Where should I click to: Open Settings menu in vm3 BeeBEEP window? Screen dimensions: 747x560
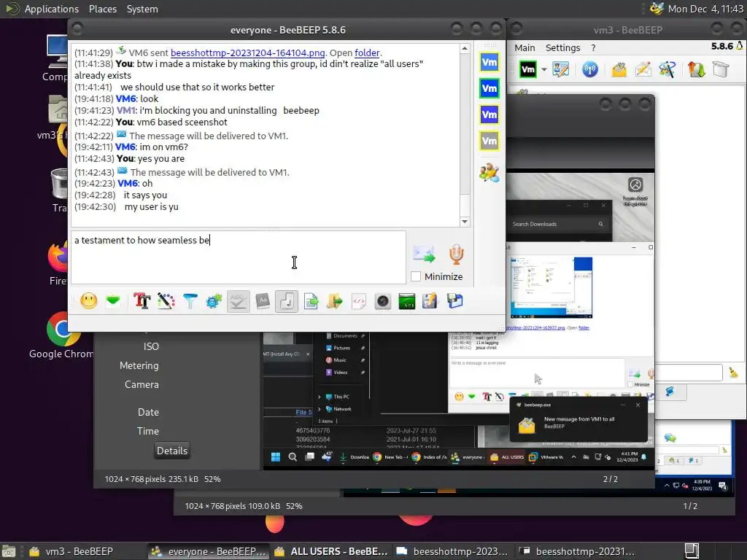tap(562, 47)
